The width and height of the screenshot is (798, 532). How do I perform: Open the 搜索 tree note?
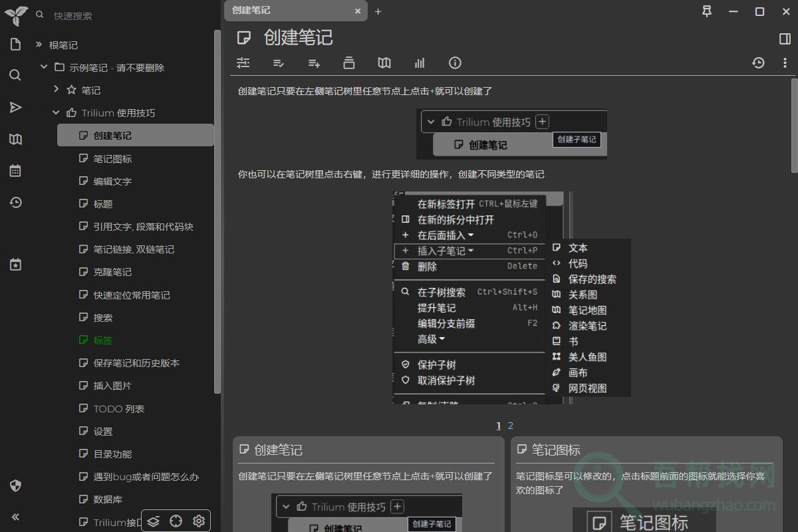[x=103, y=317]
